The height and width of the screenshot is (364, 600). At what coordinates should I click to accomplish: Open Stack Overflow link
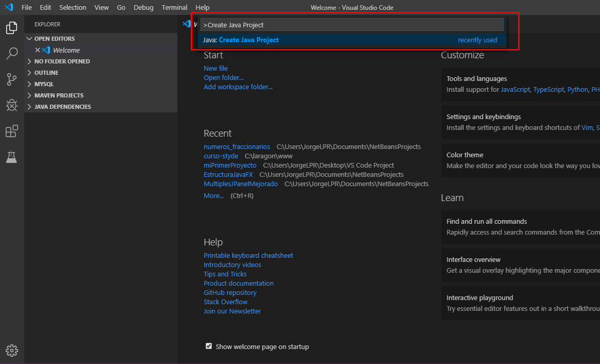click(225, 302)
